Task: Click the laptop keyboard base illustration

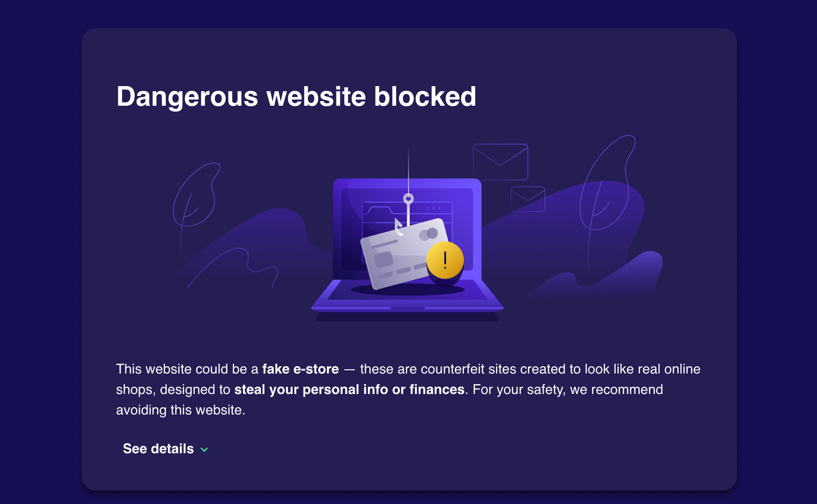Action: point(407,299)
